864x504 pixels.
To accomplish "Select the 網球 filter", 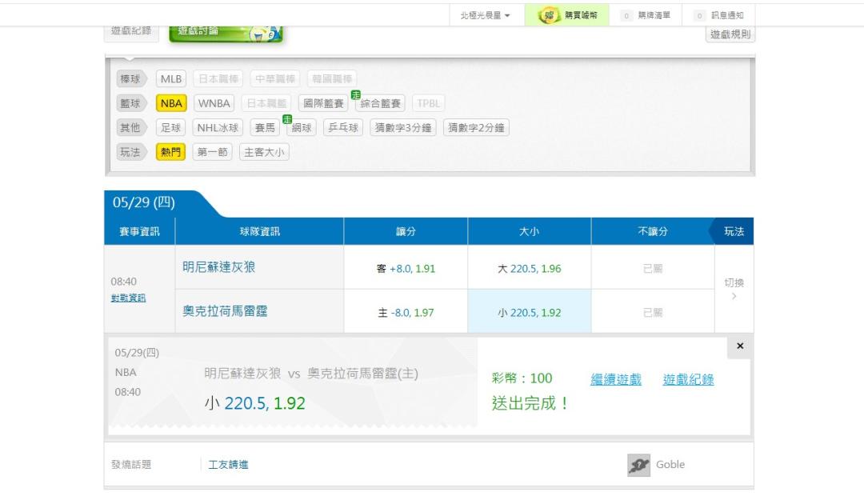I will click(302, 128).
